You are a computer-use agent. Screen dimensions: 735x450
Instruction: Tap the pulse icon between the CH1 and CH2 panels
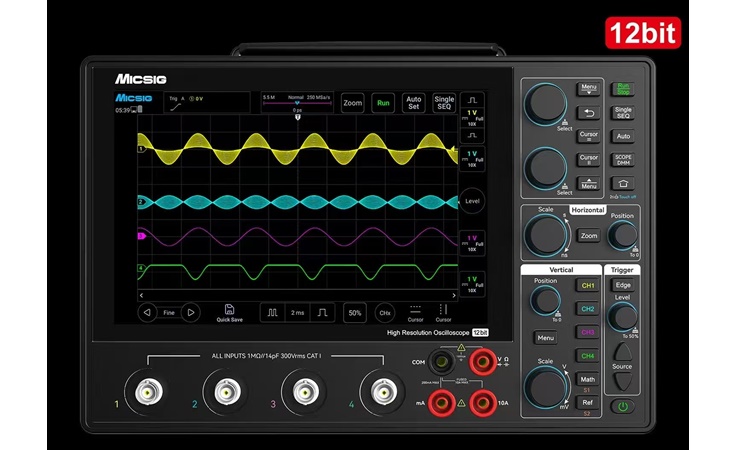472,135
